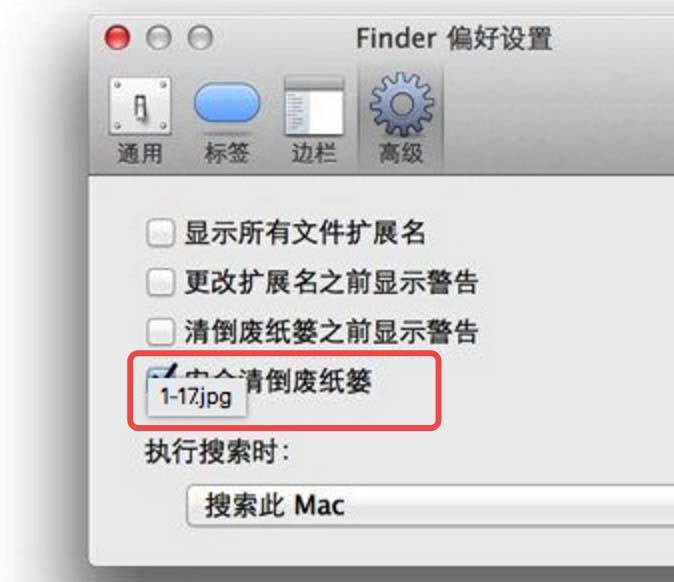Image resolution: width=674 pixels, height=582 pixels.
Task: Close the Finder 偏好设置 window
Action: (x=117, y=37)
